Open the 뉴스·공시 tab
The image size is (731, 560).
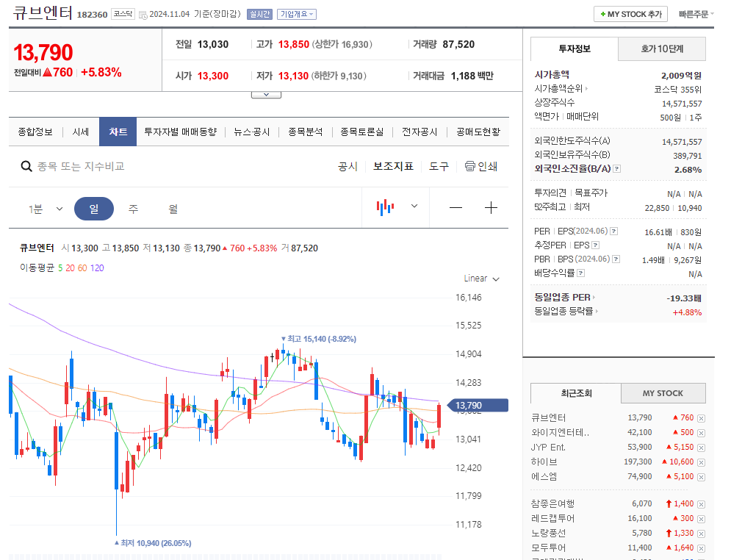(252, 132)
